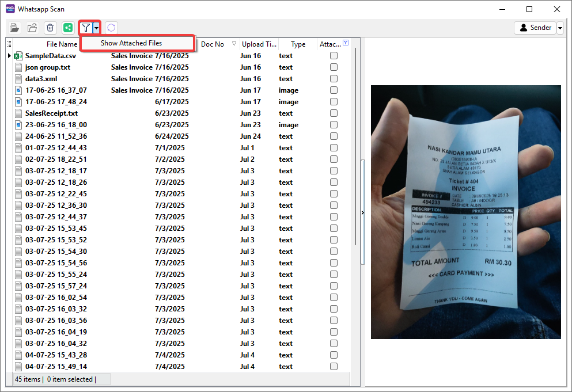
Task: Click the receipt preview image
Action: [466, 212]
